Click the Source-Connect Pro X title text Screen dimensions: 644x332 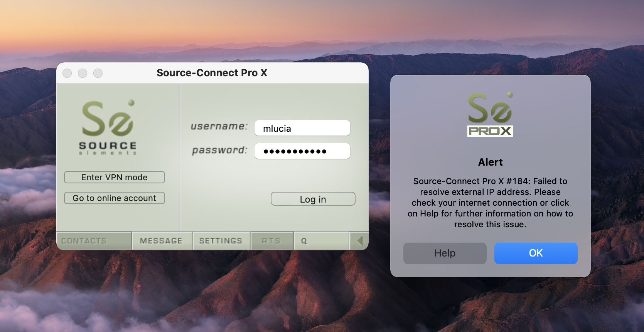[212, 73]
